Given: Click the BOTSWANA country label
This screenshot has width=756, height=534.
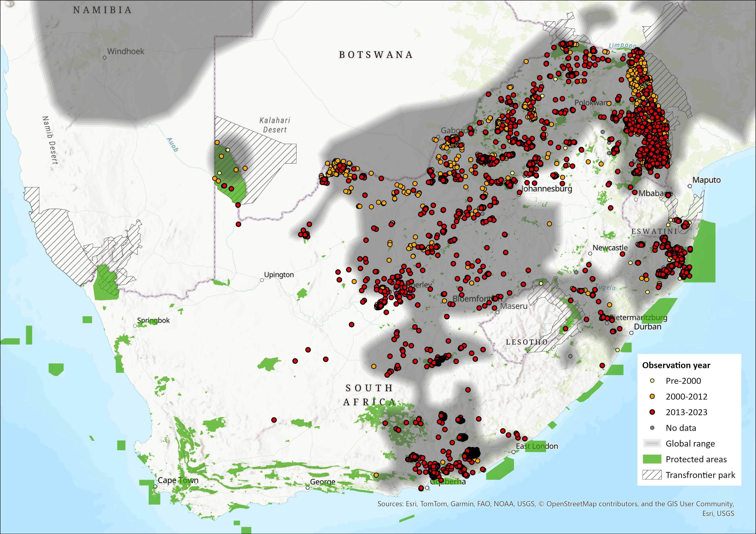Looking at the screenshot, I should click(376, 55).
